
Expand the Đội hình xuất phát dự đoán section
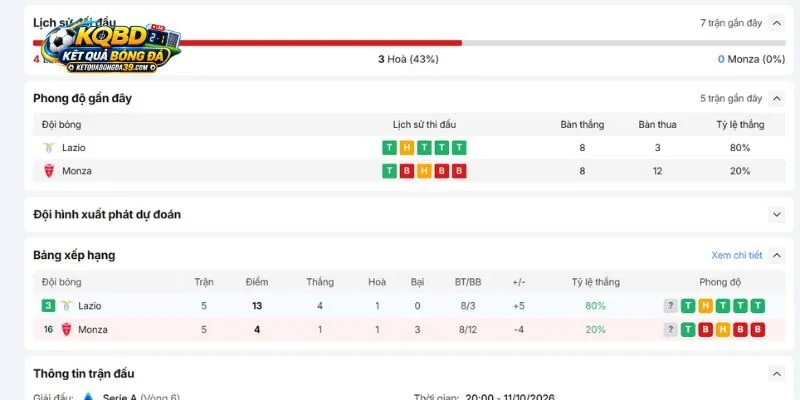click(777, 214)
